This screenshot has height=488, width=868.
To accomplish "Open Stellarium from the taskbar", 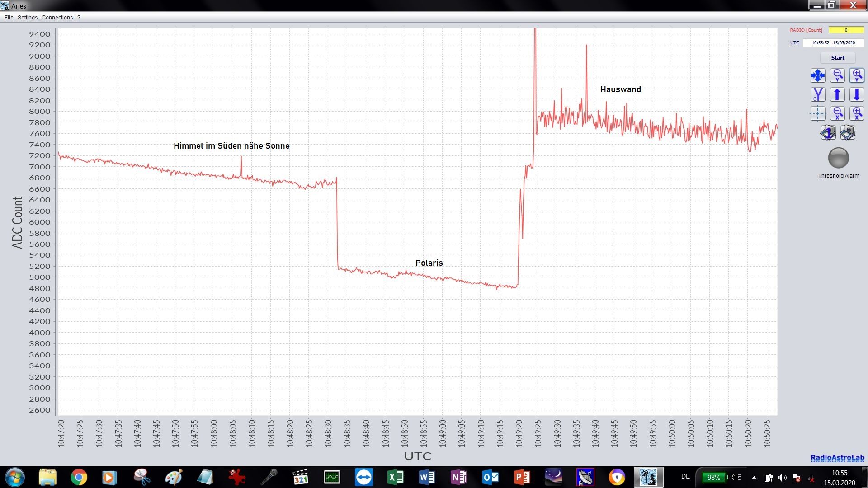I will [554, 477].
